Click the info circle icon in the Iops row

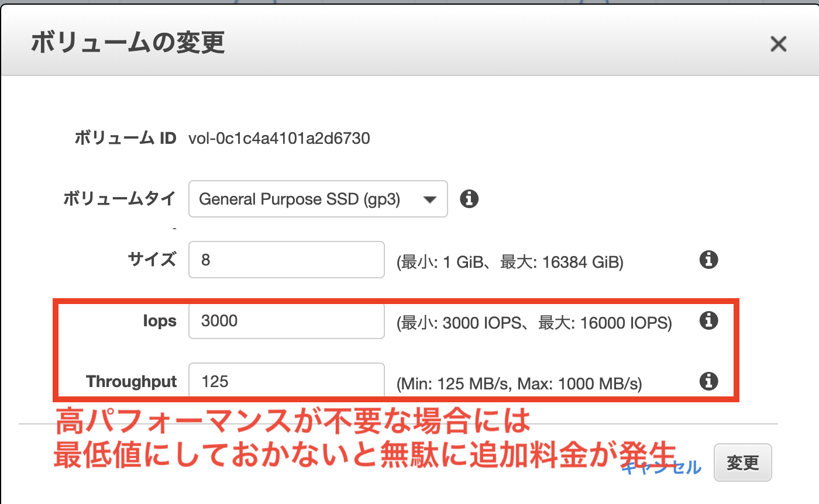pos(708,320)
